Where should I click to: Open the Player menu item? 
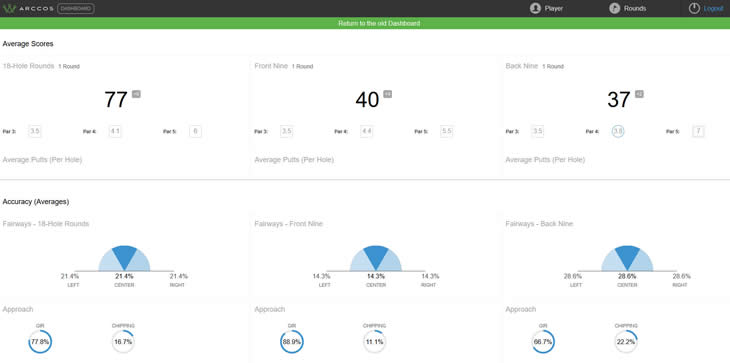pos(554,9)
